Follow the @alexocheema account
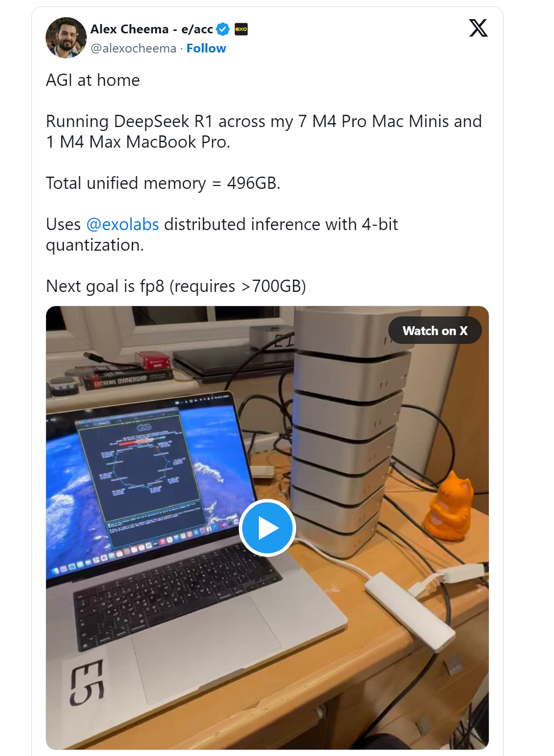The height and width of the screenshot is (756, 554). coord(206,49)
